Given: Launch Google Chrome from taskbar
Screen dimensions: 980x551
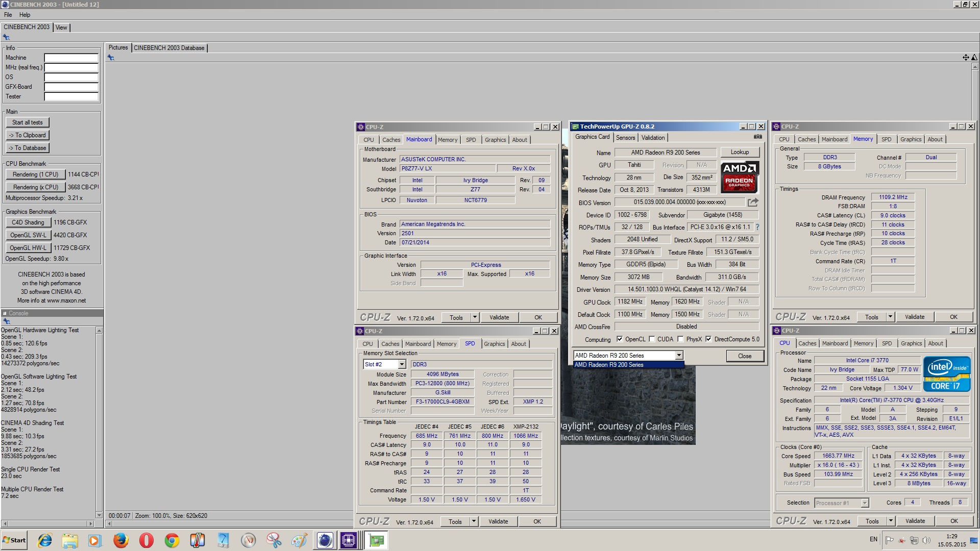Looking at the screenshot, I should point(171,540).
